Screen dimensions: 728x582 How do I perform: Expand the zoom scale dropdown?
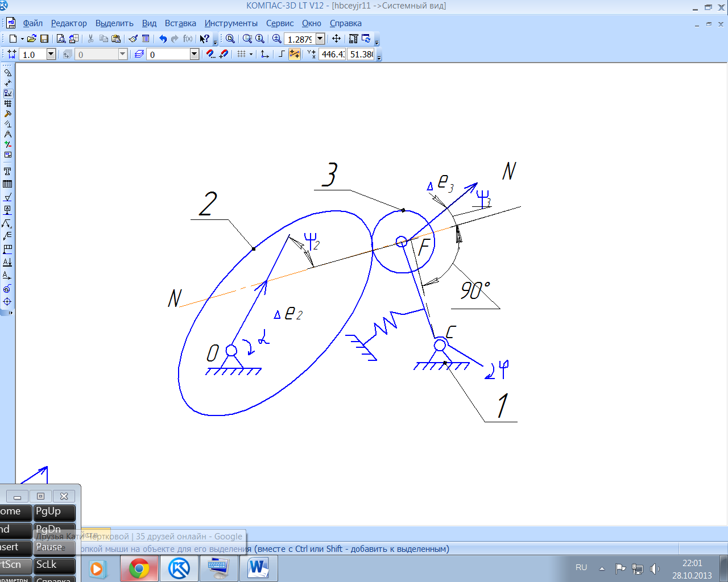click(320, 39)
